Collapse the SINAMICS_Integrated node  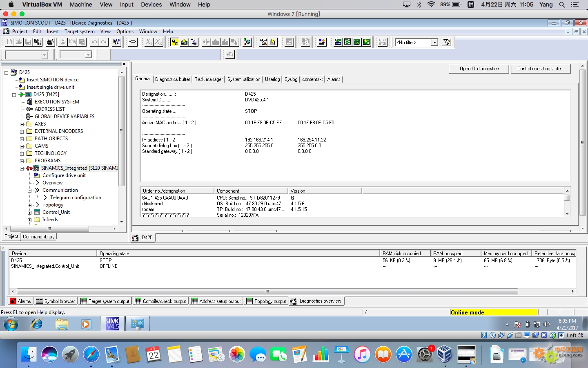coord(22,168)
